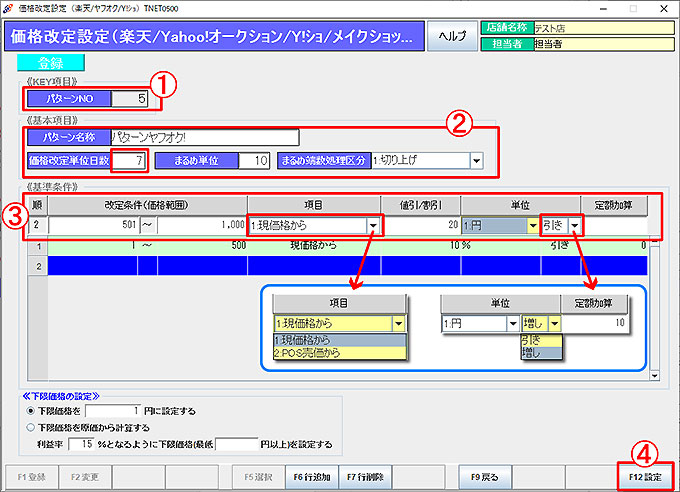Select the highlighted blue row 2 in the grid
Screen dimensions: 680x492
(340, 265)
